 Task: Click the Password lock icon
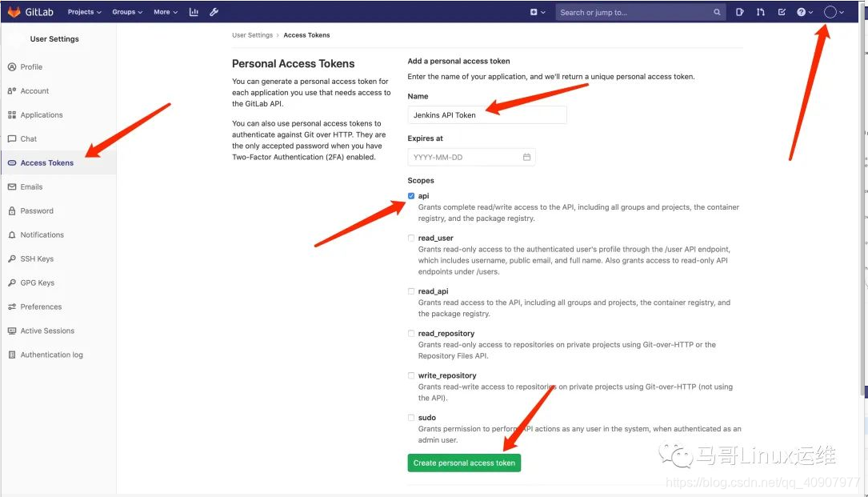pos(12,210)
